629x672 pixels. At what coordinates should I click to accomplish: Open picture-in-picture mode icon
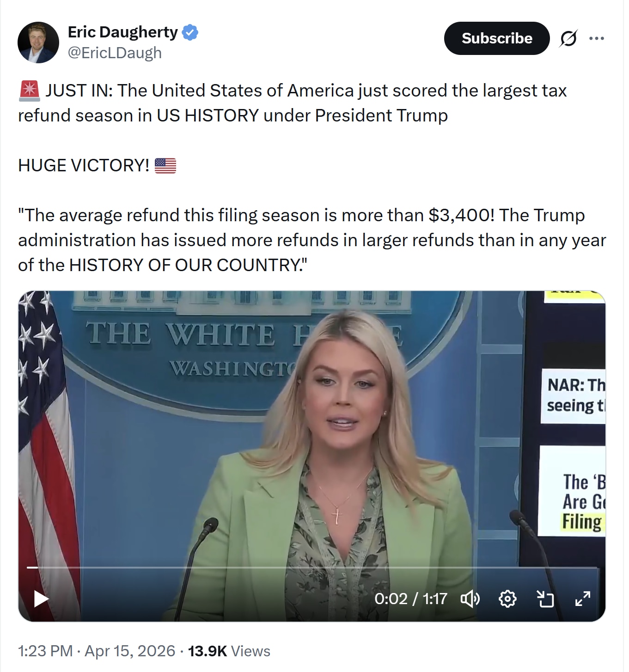[545, 599]
